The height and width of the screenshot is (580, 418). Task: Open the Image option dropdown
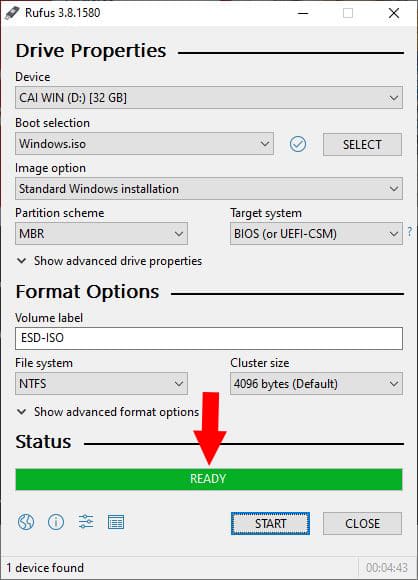209,189
